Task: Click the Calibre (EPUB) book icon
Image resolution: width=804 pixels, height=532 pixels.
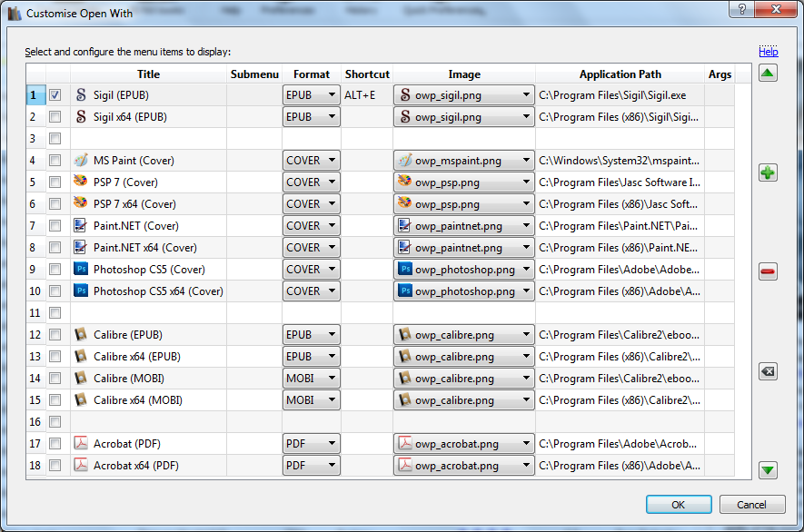Action: click(x=81, y=335)
